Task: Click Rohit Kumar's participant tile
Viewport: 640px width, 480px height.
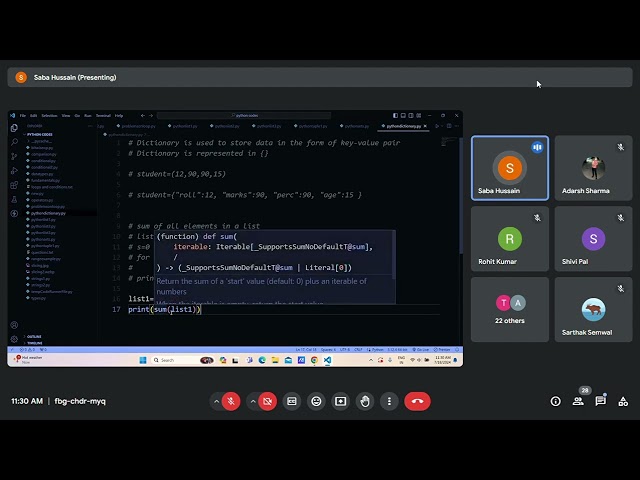Action: point(510,239)
